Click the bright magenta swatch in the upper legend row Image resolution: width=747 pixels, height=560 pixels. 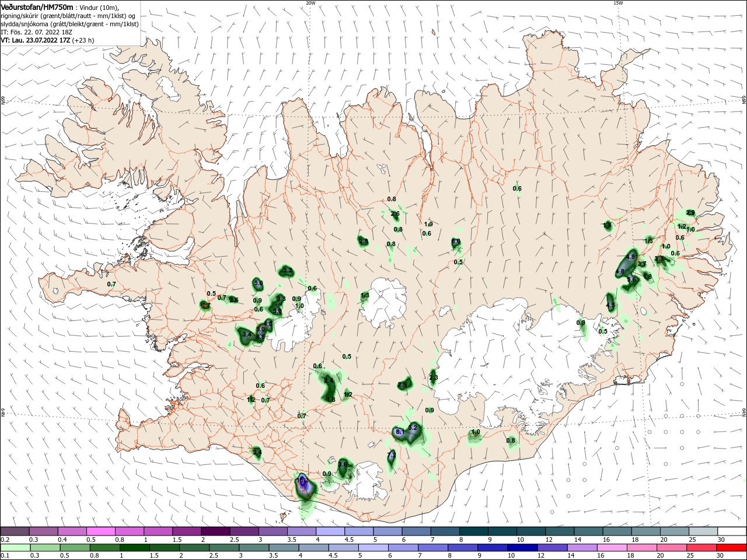100,531
